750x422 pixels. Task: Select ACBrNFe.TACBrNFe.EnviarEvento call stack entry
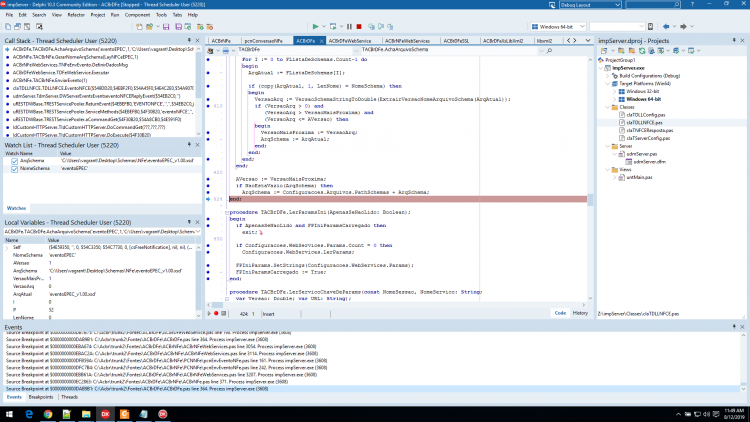coord(50,80)
